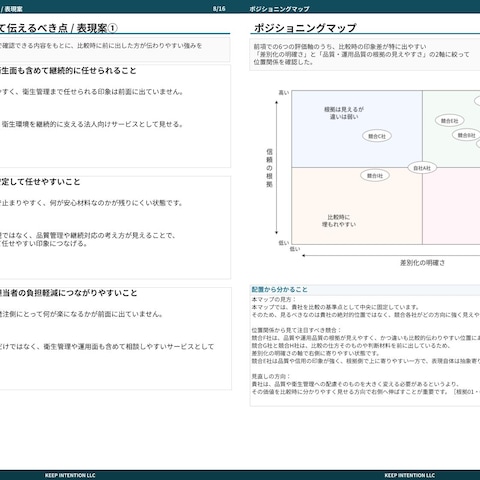Viewport: 480px width, 480px height.
Task: Click the 競合B社 bubble in green quadrant
Action: click(x=466, y=135)
